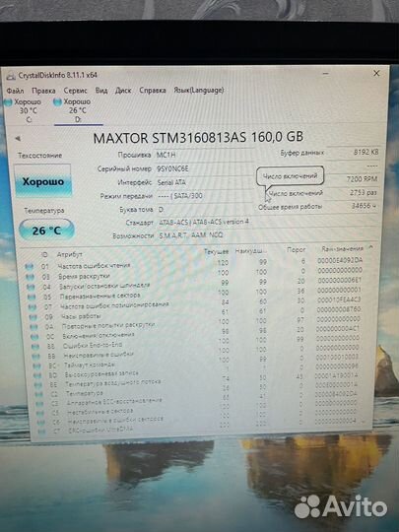
Task: Click status icon for C5 Нестабильные сектора
Action: coord(40,413)
